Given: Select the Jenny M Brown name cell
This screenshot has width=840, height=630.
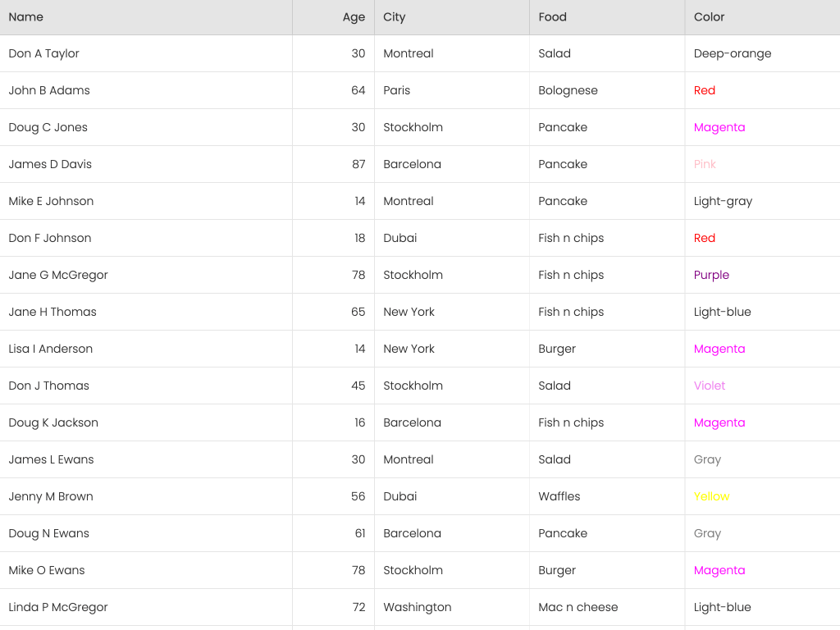Looking at the screenshot, I should (x=51, y=496).
